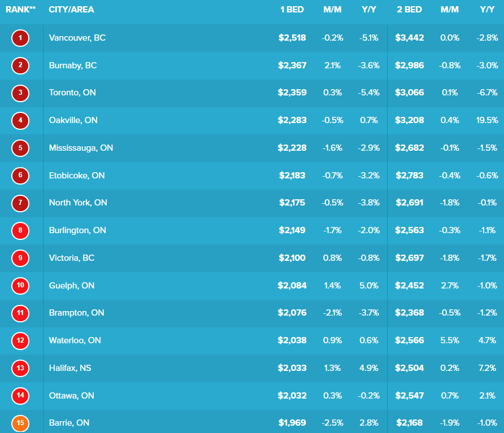The image size is (504, 433).
Task: Click the 1 BED column header
Action: click(292, 10)
